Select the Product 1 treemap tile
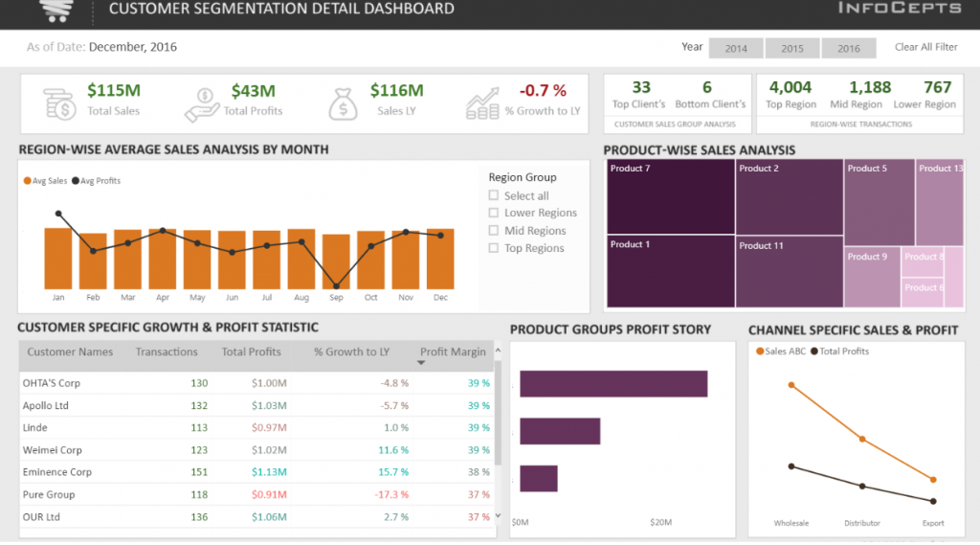 coord(671,271)
